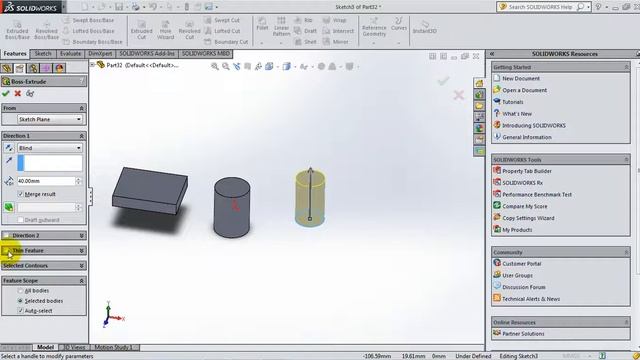The width and height of the screenshot is (640, 360).
Task: Click Instant3D tool
Action: point(424,27)
